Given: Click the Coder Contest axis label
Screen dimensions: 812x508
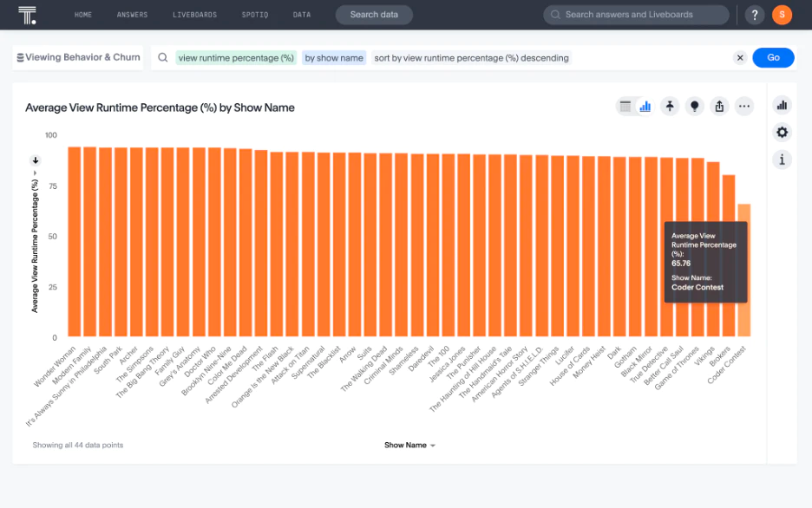Looking at the screenshot, I should pos(727,365).
